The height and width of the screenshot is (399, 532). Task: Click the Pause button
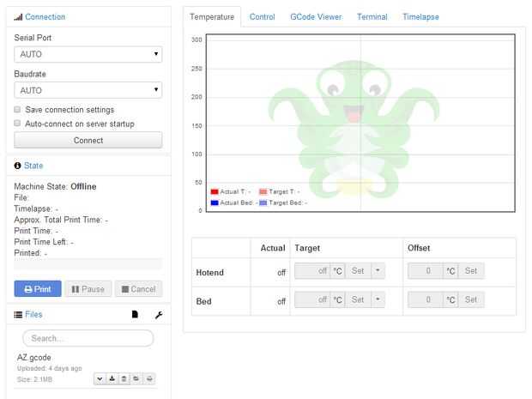coord(88,289)
